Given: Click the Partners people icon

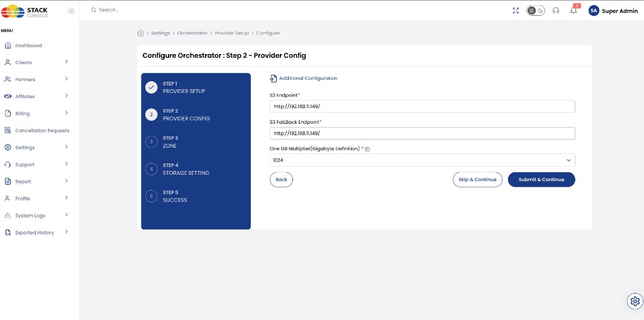Looking at the screenshot, I should tap(8, 79).
